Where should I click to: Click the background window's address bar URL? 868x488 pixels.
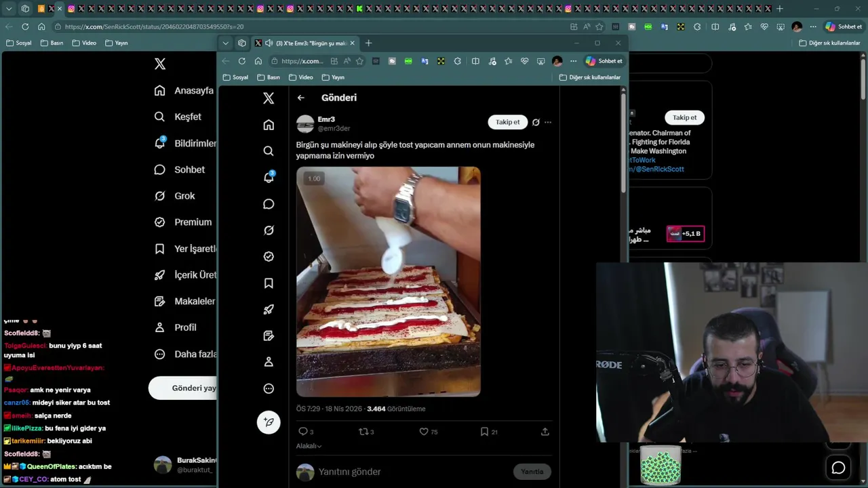(154, 26)
